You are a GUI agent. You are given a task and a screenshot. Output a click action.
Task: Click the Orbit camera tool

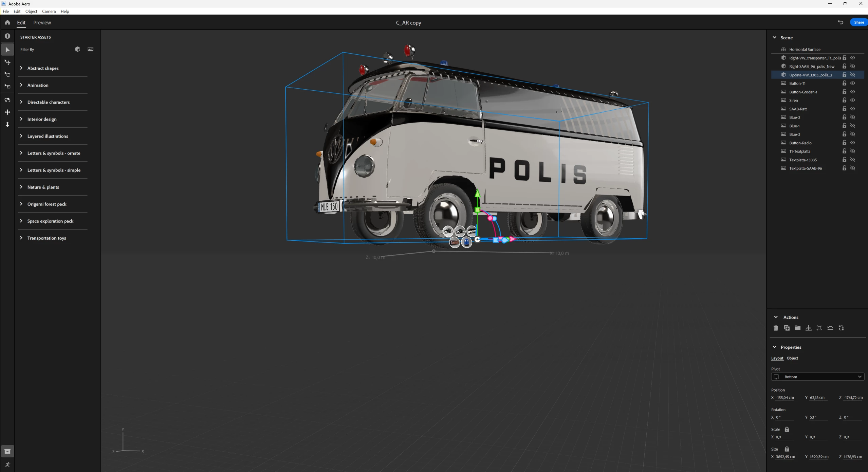tap(7, 100)
